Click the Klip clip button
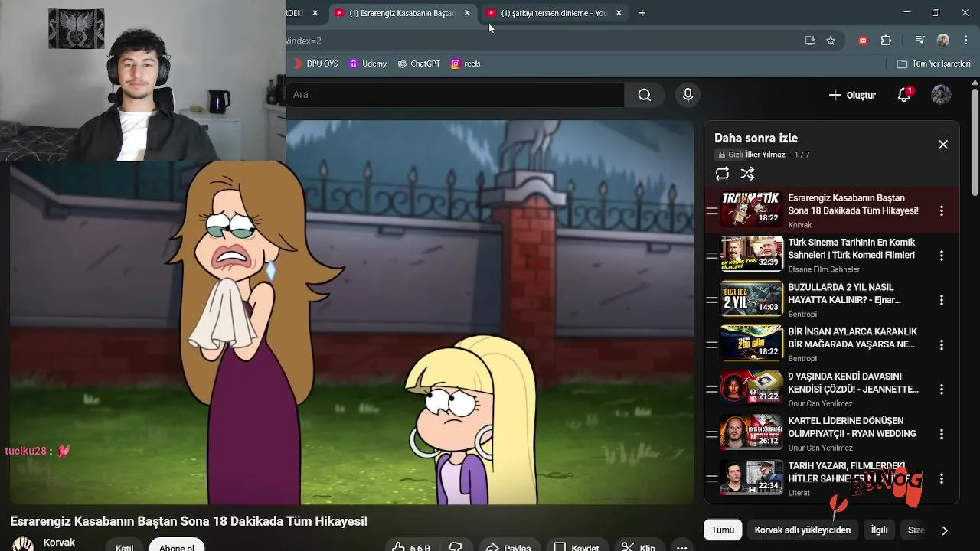The image size is (980, 551). click(639, 546)
